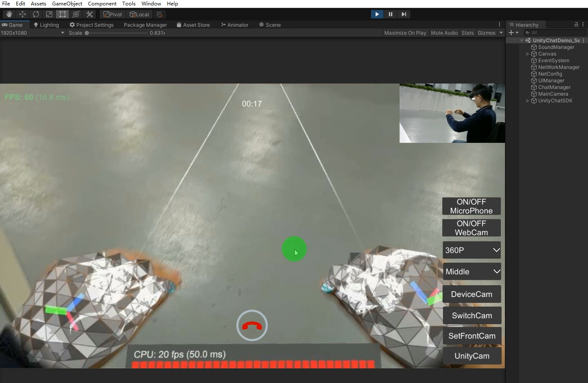The height and width of the screenshot is (383, 588).
Task: Select the combined Transform tool
Action: [x=76, y=14]
